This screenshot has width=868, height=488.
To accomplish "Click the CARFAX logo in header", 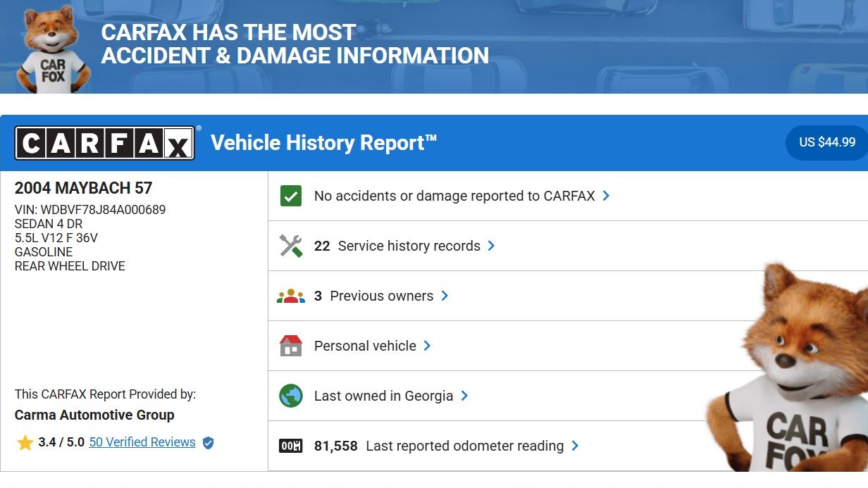I will [x=104, y=143].
